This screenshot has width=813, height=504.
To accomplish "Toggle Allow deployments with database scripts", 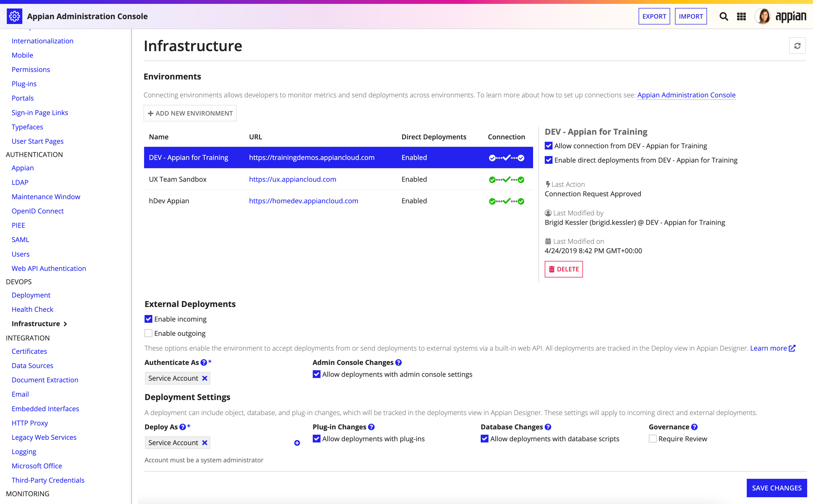I will point(484,439).
